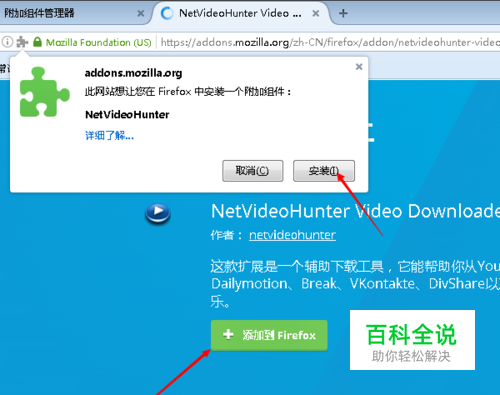Click the NetVideoHunter name in popup

click(x=127, y=115)
